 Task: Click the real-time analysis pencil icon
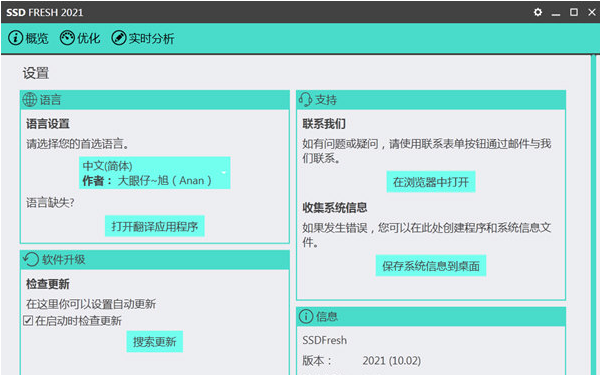tap(119, 38)
